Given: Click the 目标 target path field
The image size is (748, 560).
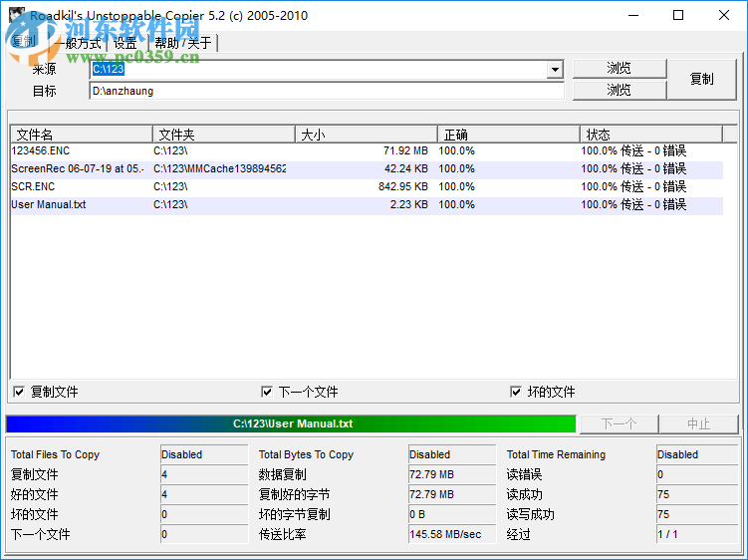Looking at the screenshot, I should [327, 91].
